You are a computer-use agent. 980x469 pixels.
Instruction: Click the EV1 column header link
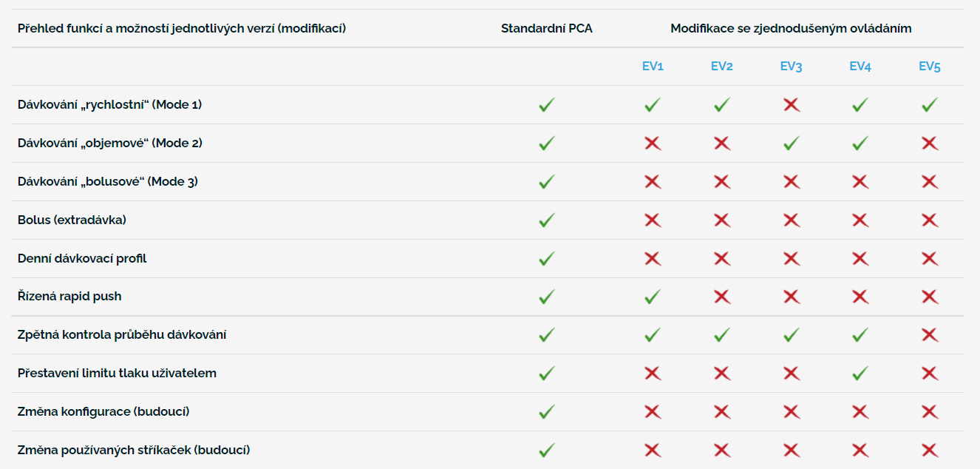click(x=653, y=67)
